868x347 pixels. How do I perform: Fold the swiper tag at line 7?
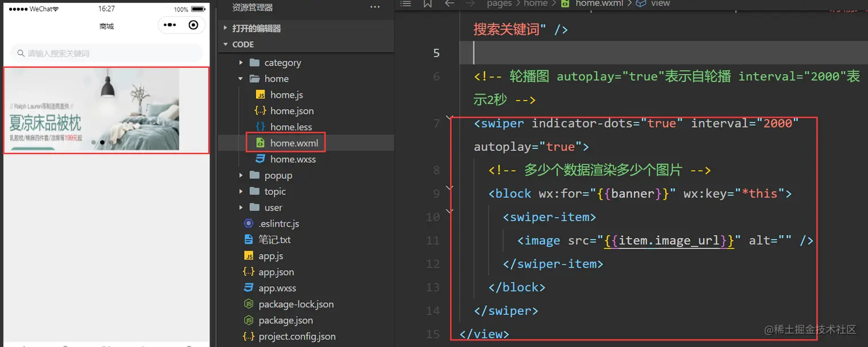tap(448, 117)
